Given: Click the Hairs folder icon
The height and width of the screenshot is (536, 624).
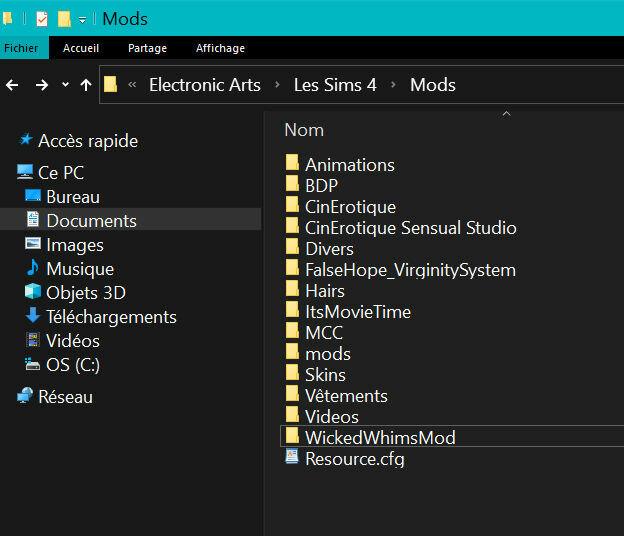Looking at the screenshot, I should click(292, 288).
